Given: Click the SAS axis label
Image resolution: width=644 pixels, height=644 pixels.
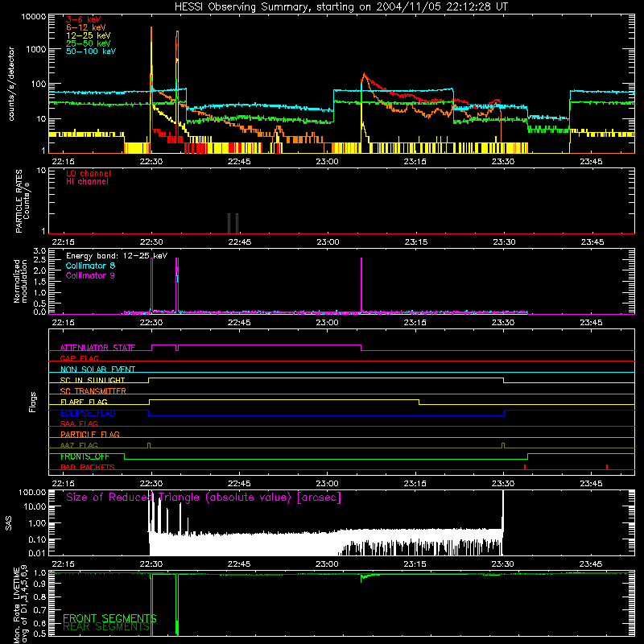Looking at the screenshot, I should pos(9,523).
